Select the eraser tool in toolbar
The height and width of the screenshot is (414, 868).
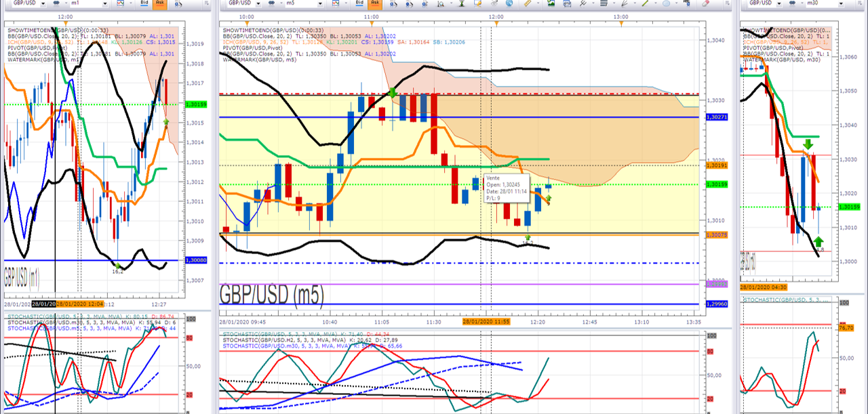(x=705, y=3)
